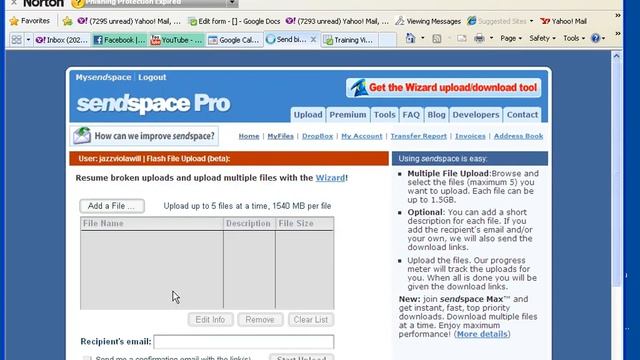Screen dimensions: 640x360
Task: Click the Clear List button
Action: [311, 320]
